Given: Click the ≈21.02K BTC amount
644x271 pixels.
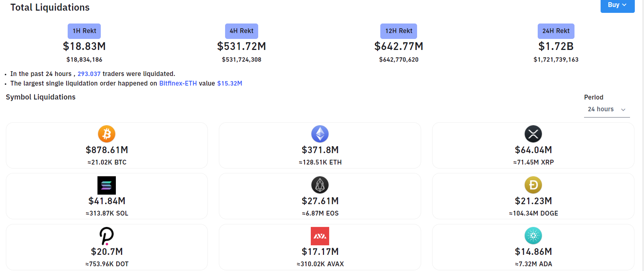Looking at the screenshot, I should (x=107, y=162).
